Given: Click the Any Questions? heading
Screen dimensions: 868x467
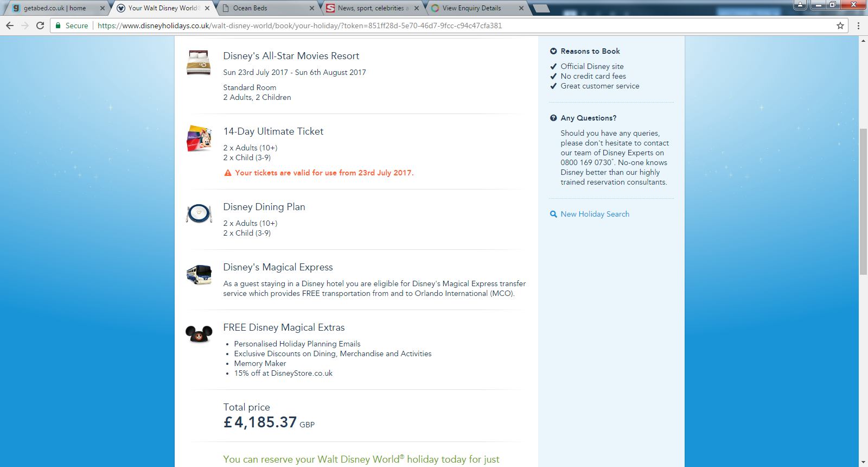Looking at the screenshot, I should click(589, 118).
